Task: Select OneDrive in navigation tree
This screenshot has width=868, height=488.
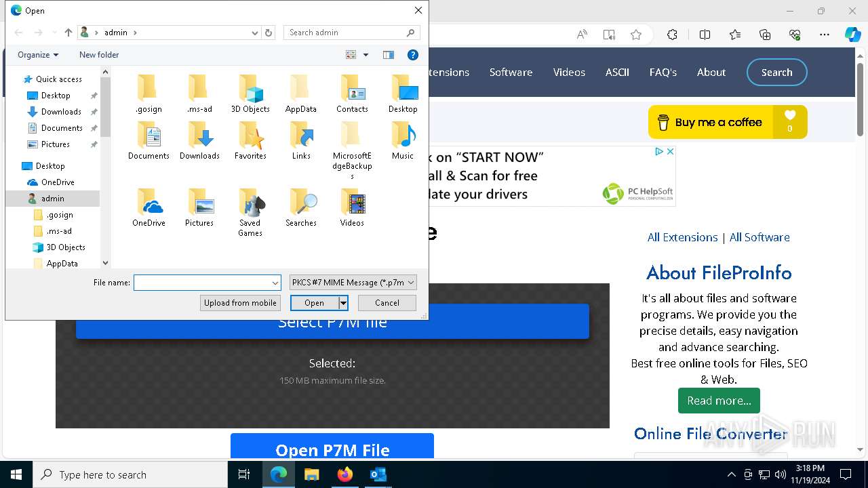Action: [58, 182]
